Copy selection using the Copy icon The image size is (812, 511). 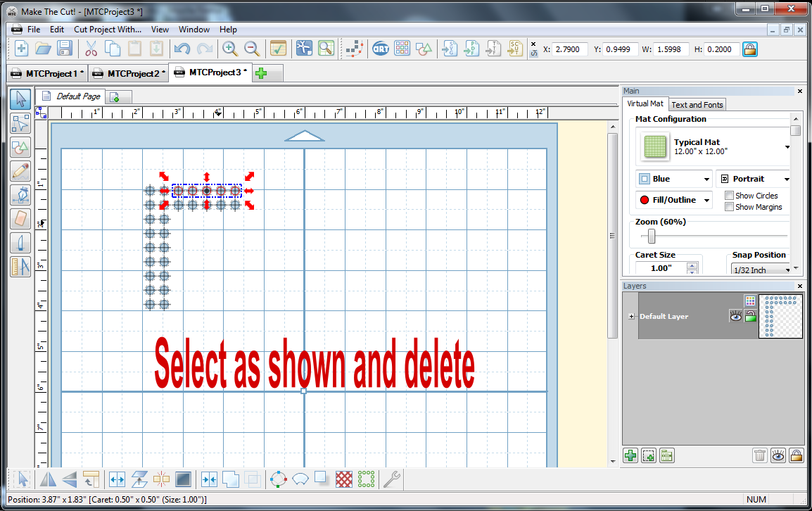[113, 49]
